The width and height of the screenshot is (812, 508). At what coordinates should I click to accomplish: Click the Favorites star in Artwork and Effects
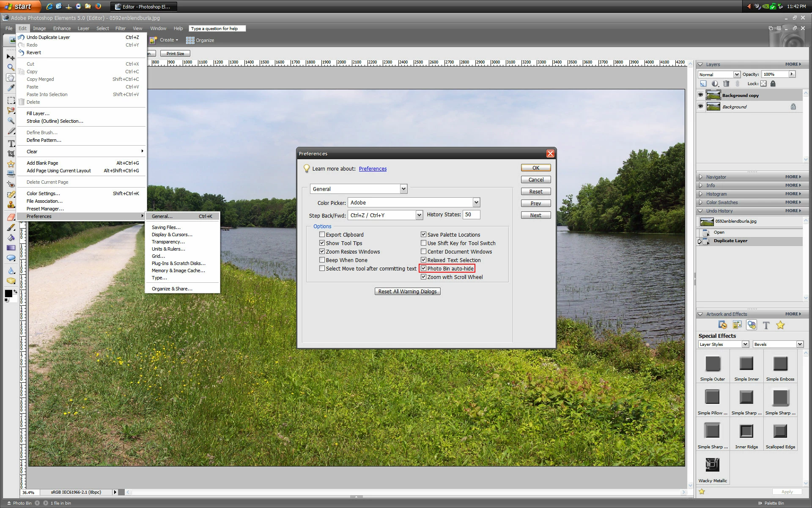tap(780, 325)
